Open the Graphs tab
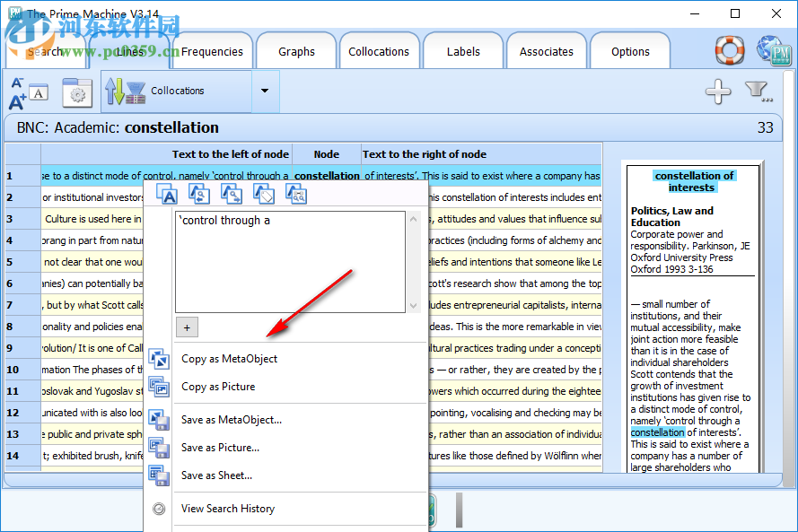Screen dimensions: 798x532 296,51
